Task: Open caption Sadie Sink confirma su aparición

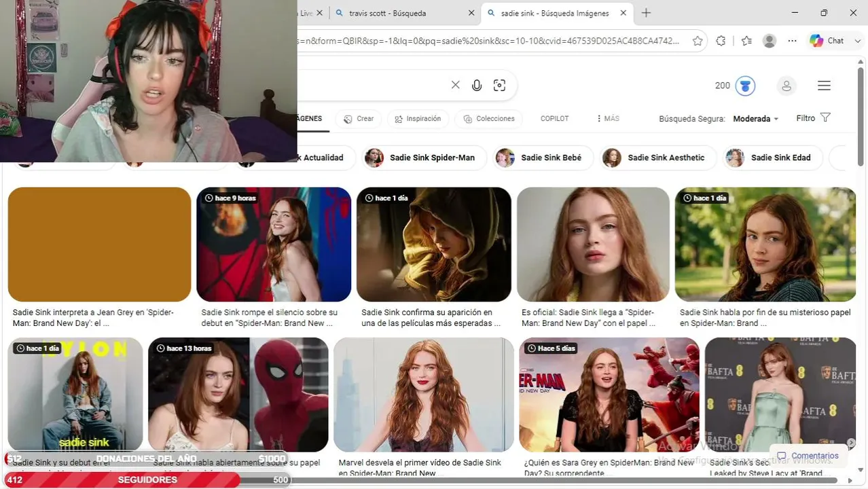Action: [x=431, y=318]
